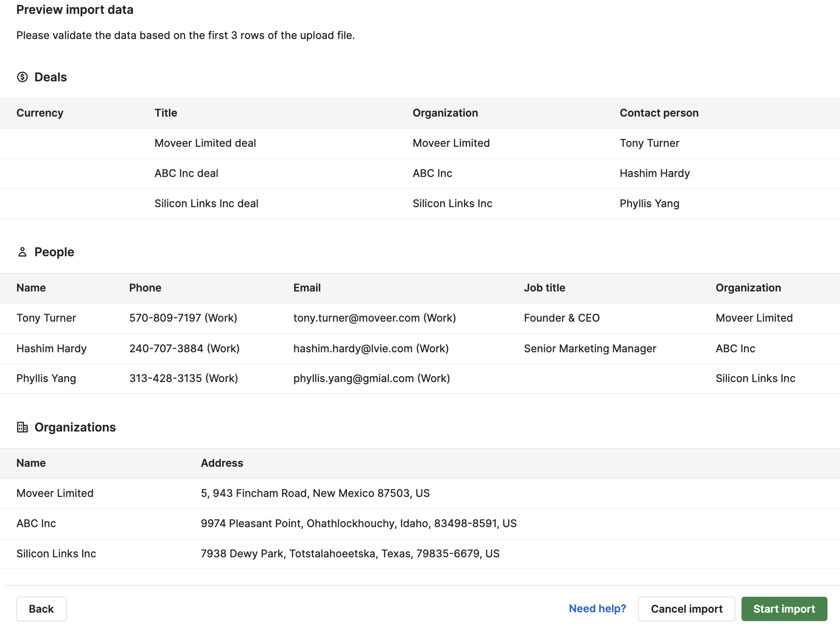Click the Deals section dollar icon
This screenshot has width=840, height=624.
pyautogui.click(x=22, y=77)
